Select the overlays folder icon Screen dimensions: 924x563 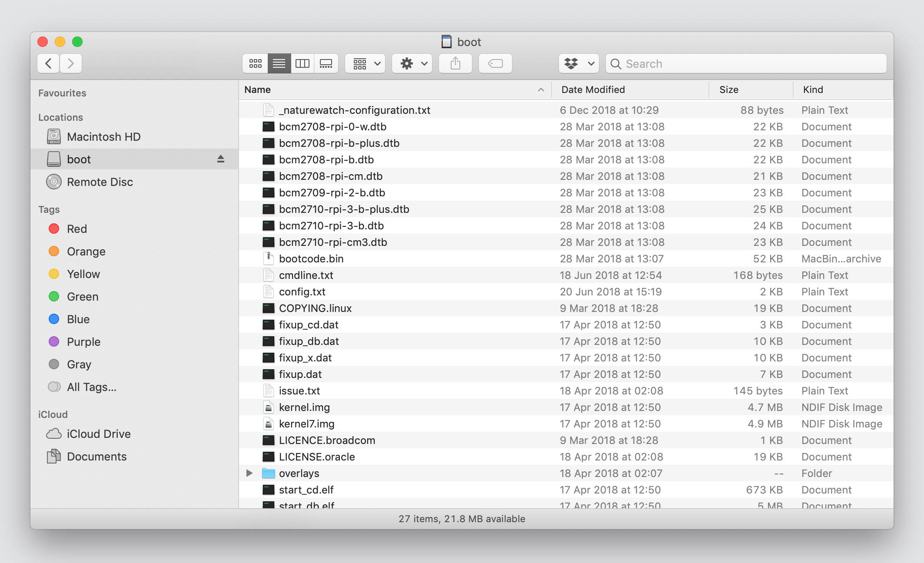[x=269, y=473]
